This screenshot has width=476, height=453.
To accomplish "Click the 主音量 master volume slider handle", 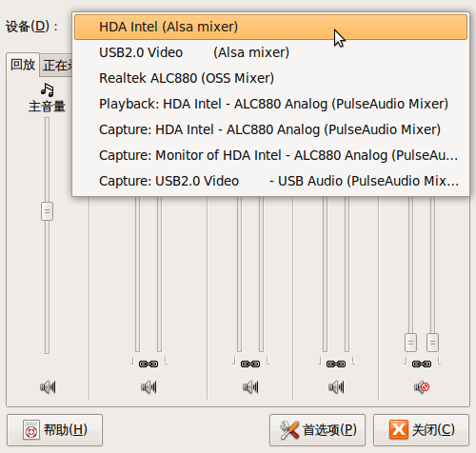I will click(x=47, y=211).
